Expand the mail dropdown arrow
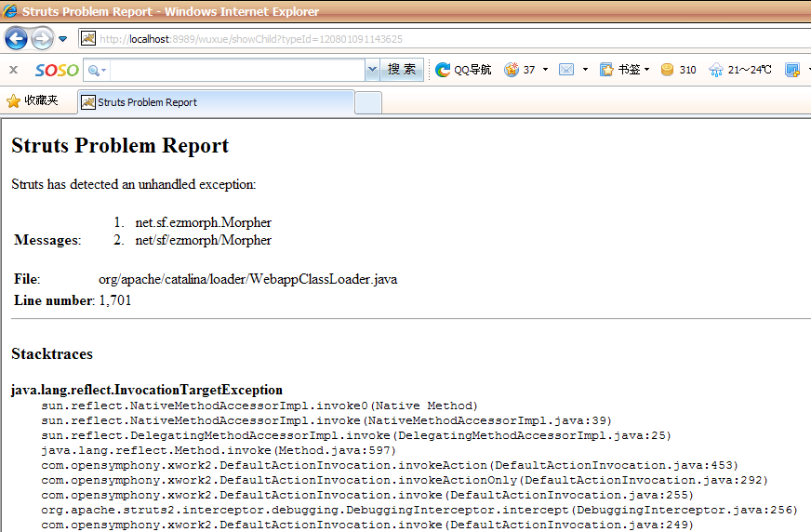Viewport: 811px width, 532px height. coord(585,70)
